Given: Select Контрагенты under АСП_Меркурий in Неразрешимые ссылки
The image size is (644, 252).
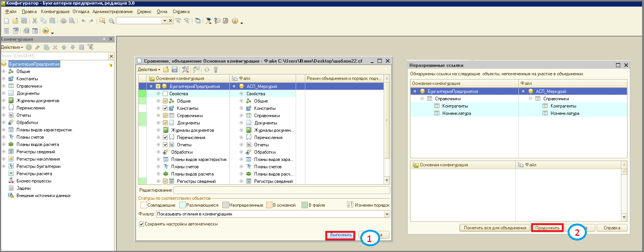Looking at the screenshot, I should pos(563,106).
